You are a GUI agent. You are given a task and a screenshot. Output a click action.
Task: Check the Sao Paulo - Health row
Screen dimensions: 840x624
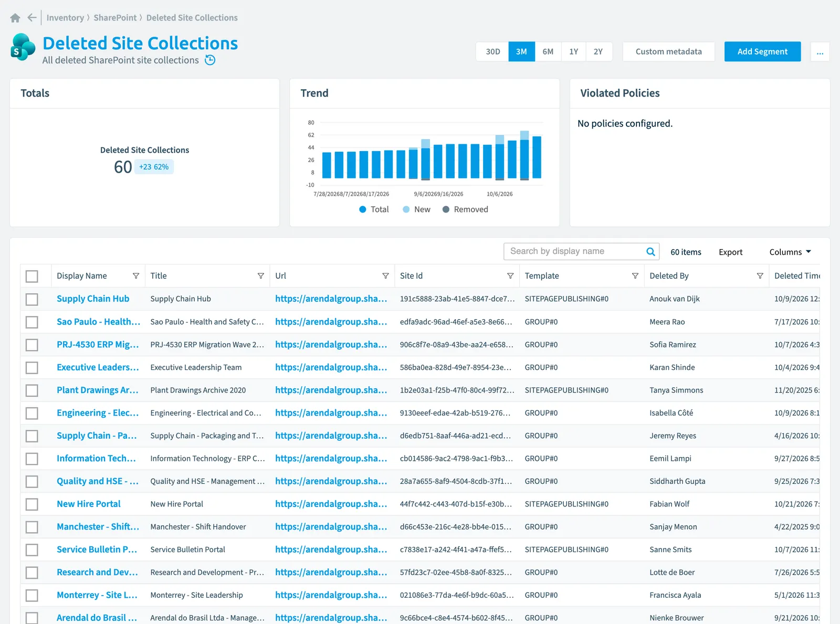[x=32, y=322]
